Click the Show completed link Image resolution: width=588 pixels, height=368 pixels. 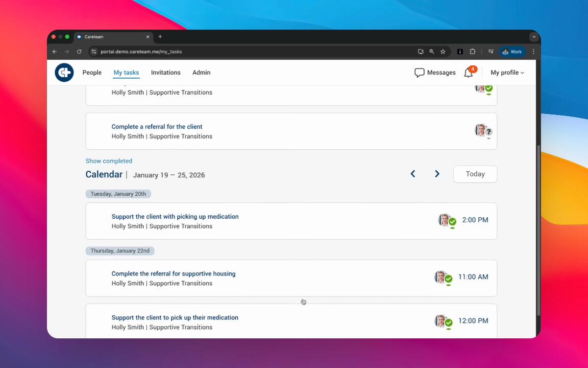click(x=109, y=160)
